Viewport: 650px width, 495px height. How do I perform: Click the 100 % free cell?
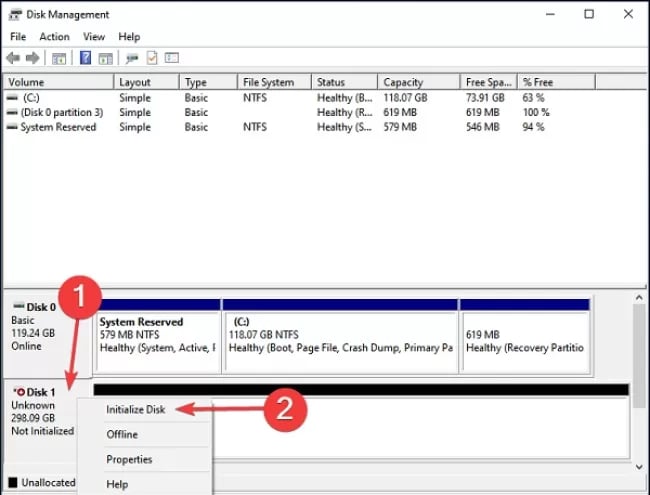click(x=536, y=112)
